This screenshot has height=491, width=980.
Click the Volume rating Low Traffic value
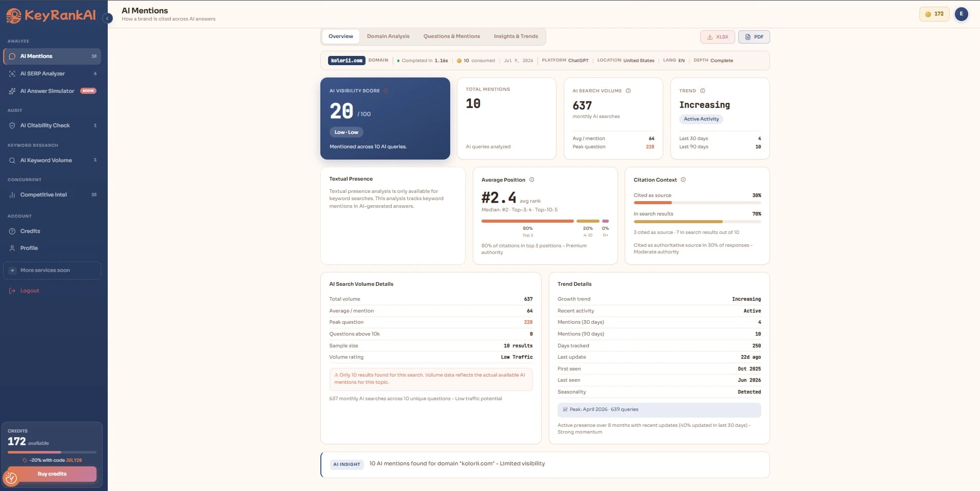pyautogui.click(x=516, y=357)
